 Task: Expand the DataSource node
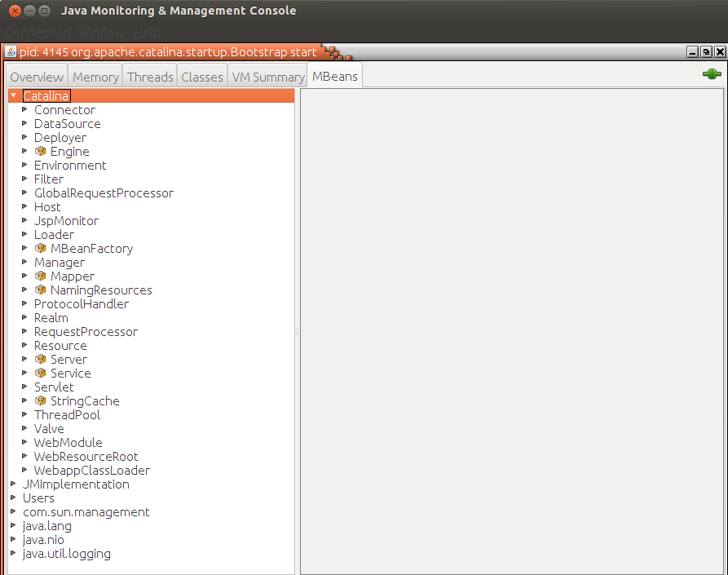click(x=24, y=123)
